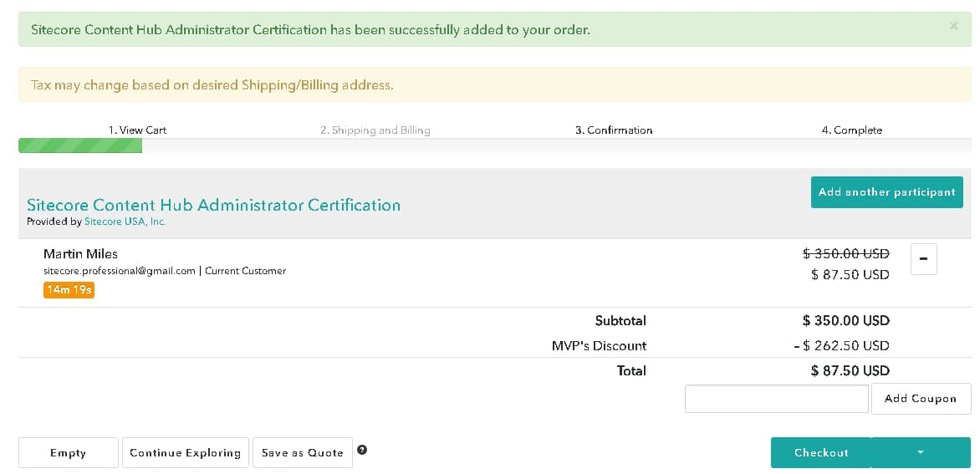Image resolution: width=980 pixels, height=474 pixels.
Task: Focus the coupon code input field
Action: coord(776,399)
